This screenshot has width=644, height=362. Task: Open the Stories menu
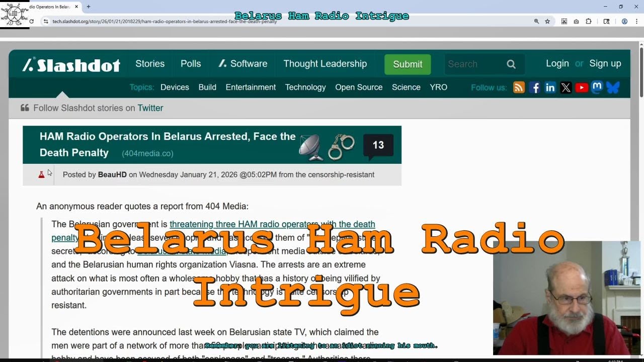coord(150,64)
